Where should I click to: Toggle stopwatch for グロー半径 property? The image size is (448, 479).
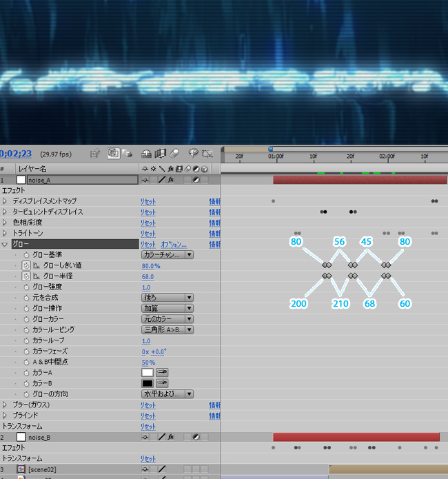(26, 276)
